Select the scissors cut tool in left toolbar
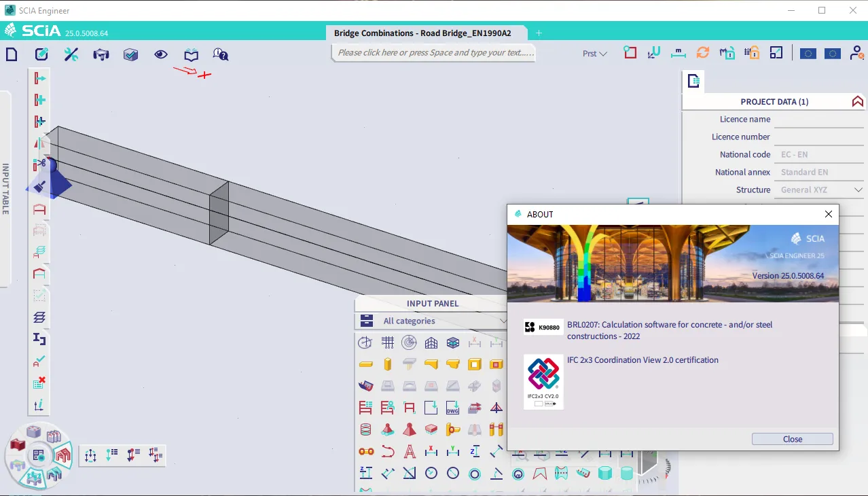868x496 pixels. click(40, 164)
